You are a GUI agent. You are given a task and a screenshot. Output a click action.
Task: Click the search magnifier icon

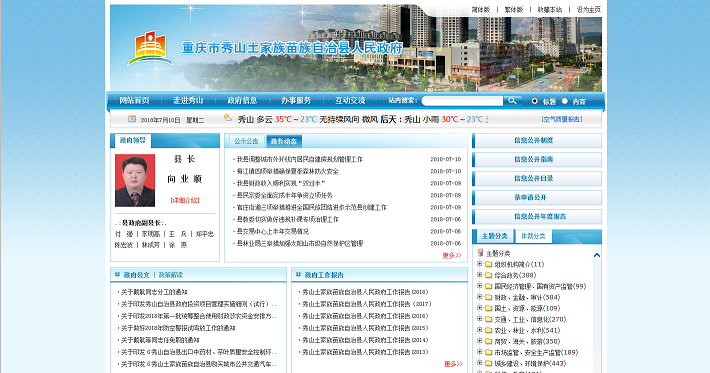tap(512, 100)
